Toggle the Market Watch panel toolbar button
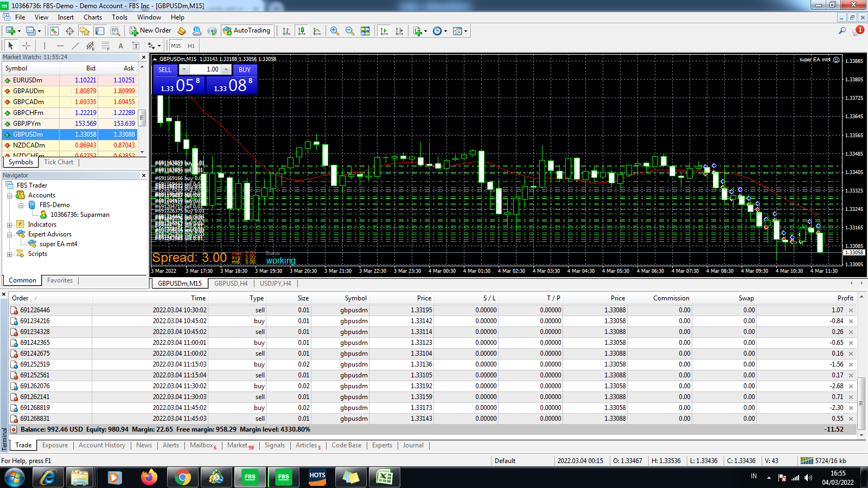Screen dimensions: 868x488 (x=54, y=31)
